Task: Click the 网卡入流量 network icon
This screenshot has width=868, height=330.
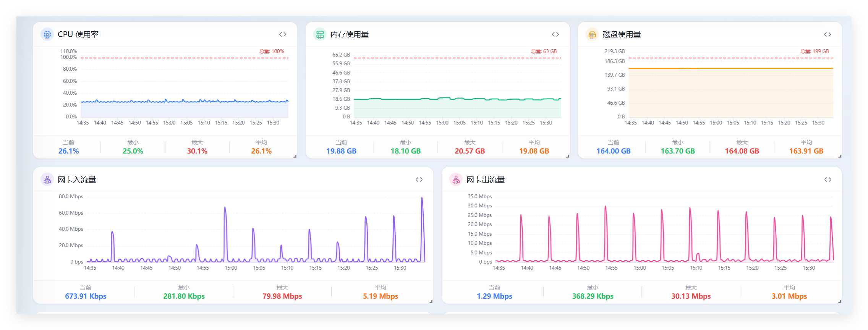Action: tap(47, 180)
